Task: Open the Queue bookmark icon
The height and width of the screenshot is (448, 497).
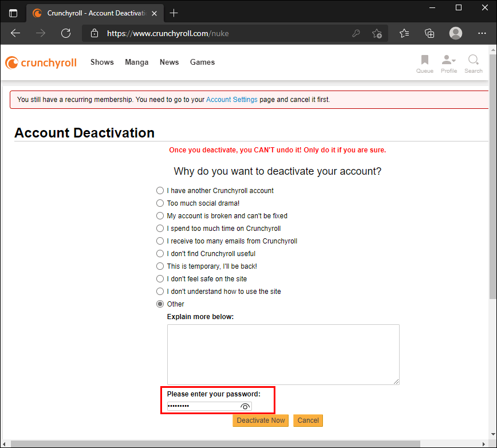Action: pyautogui.click(x=425, y=64)
